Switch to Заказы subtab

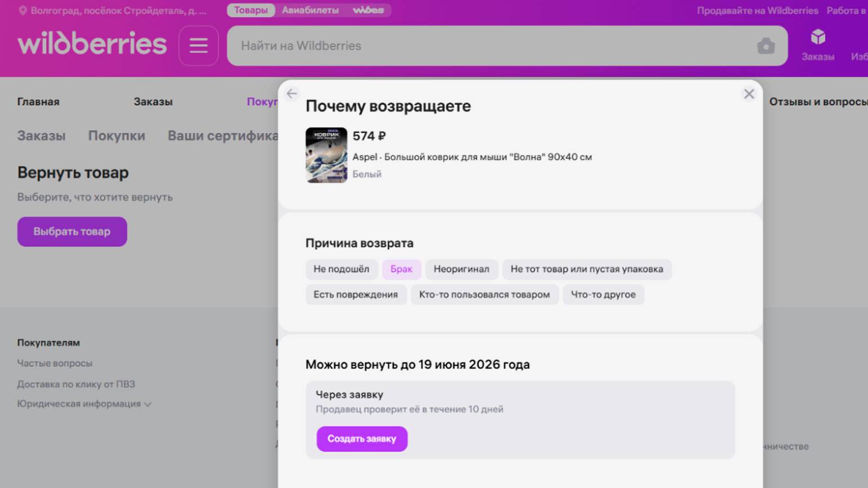point(41,136)
